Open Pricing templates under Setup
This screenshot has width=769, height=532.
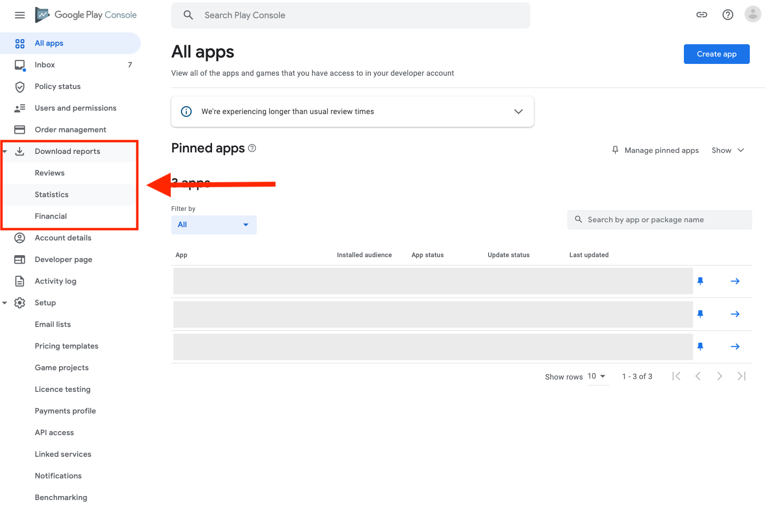pos(66,346)
